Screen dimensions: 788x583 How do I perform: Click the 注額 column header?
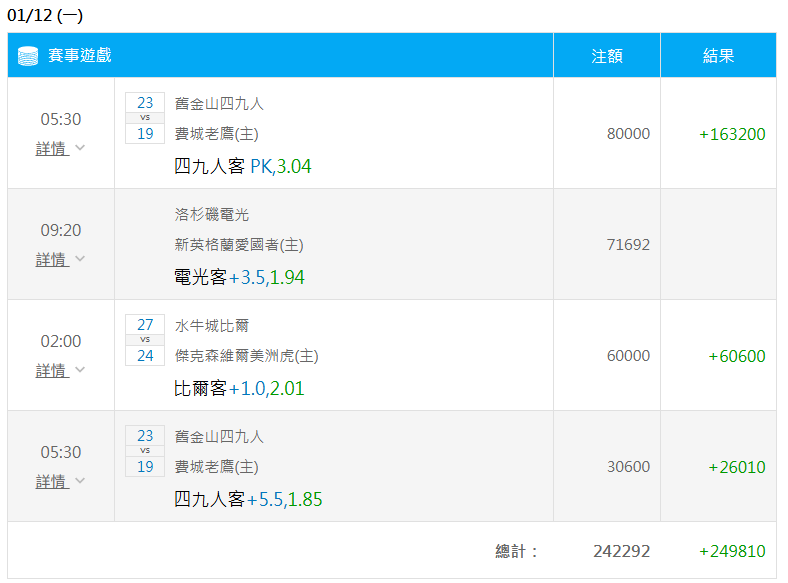tap(607, 56)
